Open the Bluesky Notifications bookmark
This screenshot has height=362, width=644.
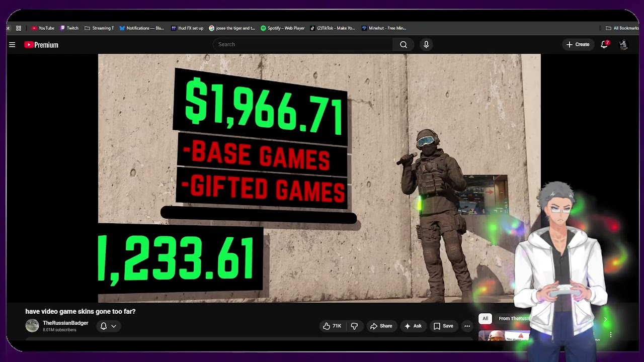[x=142, y=28]
